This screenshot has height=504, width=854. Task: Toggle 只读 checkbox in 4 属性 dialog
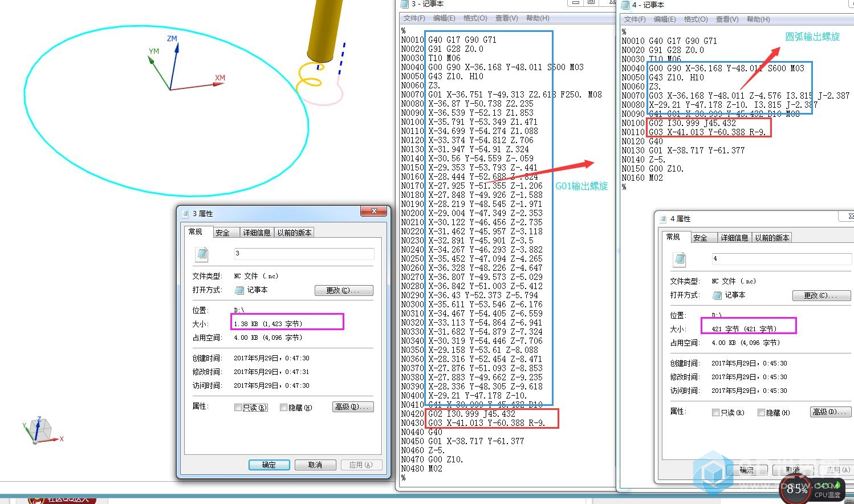pos(715,413)
